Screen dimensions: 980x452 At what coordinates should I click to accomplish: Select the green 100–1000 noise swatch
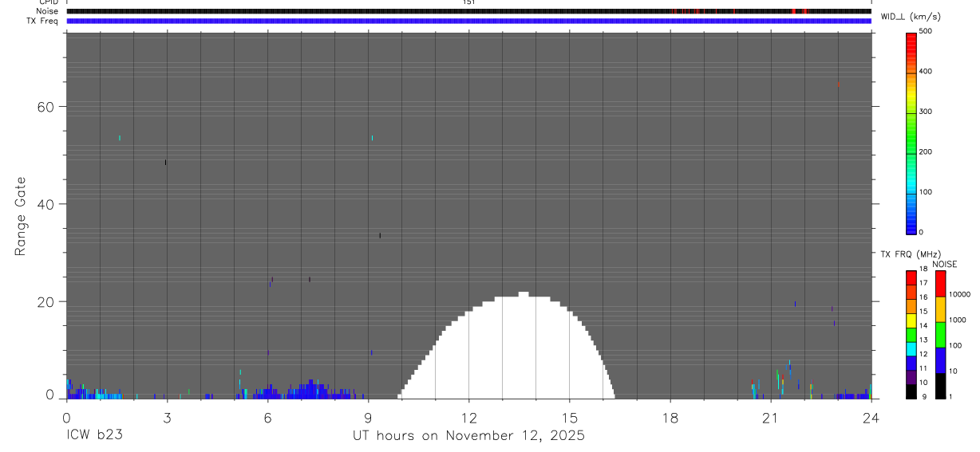pyautogui.click(x=940, y=335)
